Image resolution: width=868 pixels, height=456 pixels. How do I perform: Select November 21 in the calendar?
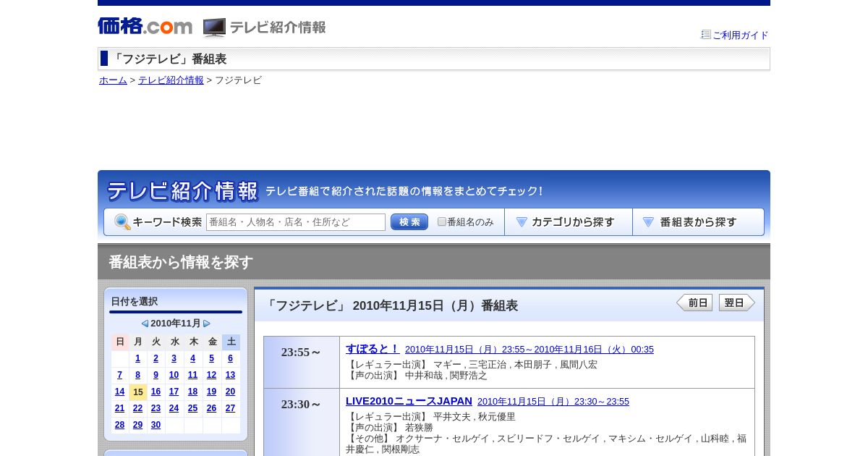click(119, 408)
